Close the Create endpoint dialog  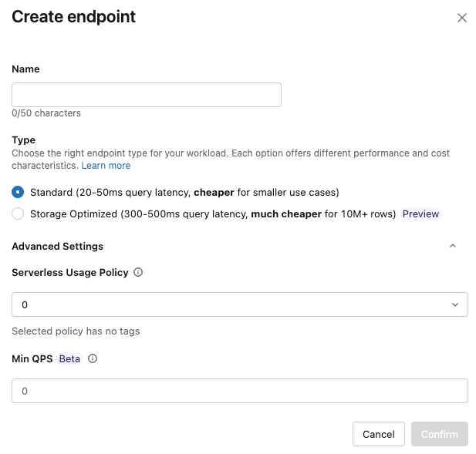coord(462,18)
